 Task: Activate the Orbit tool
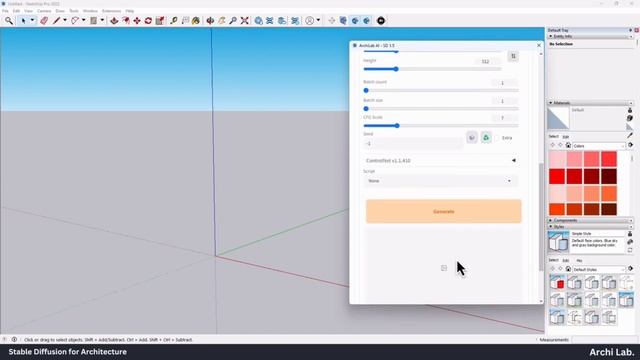pyautogui.click(x=210, y=20)
